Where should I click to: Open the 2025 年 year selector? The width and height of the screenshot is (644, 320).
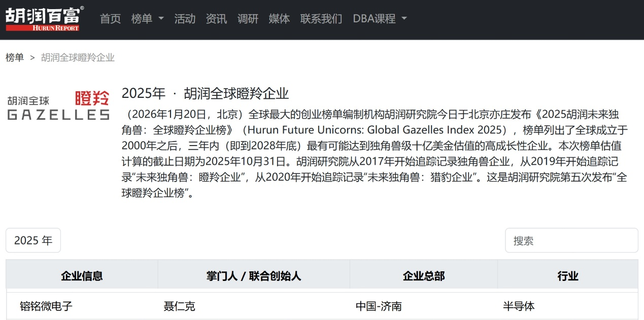pyautogui.click(x=33, y=240)
